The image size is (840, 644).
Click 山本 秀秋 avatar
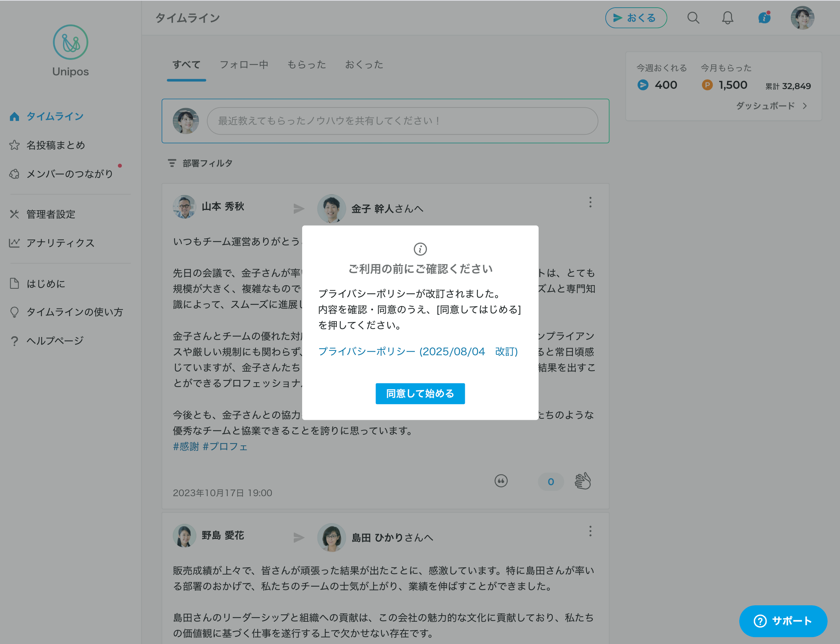pyautogui.click(x=184, y=207)
